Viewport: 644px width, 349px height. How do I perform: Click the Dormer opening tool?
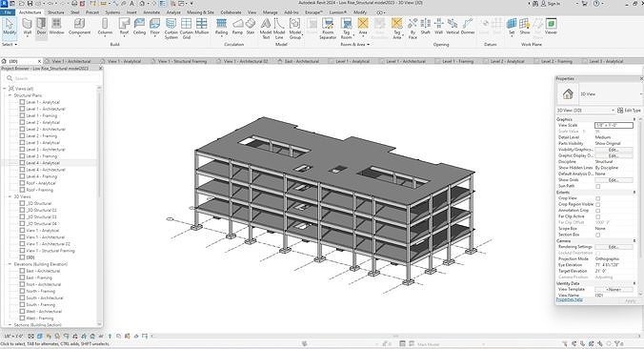point(468,27)
